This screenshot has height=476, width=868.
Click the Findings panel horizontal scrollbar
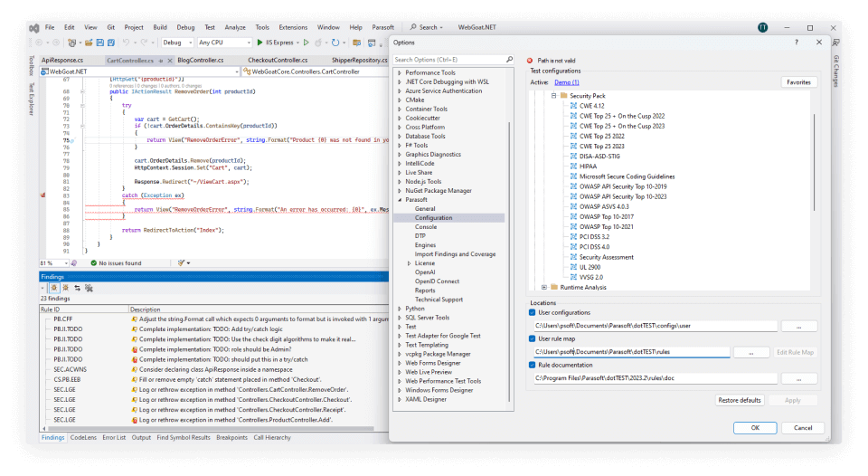211,428
